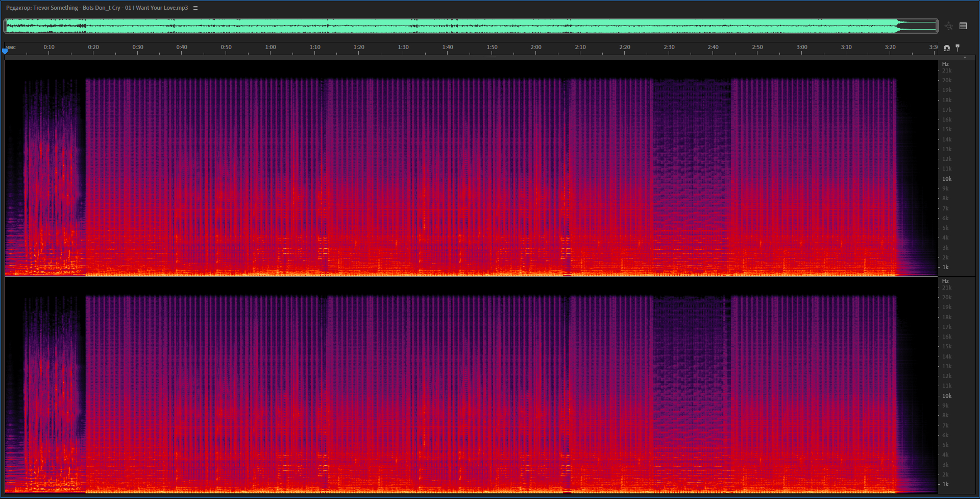Click the 1k value on the upper channel frequency scale

(945, 267)
